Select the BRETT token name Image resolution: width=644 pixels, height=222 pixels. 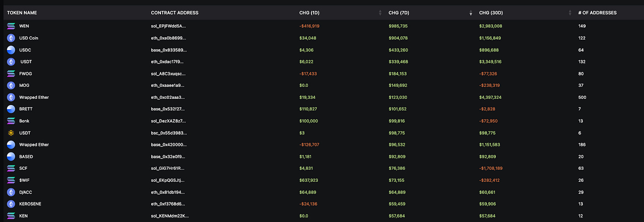(26, 109)
